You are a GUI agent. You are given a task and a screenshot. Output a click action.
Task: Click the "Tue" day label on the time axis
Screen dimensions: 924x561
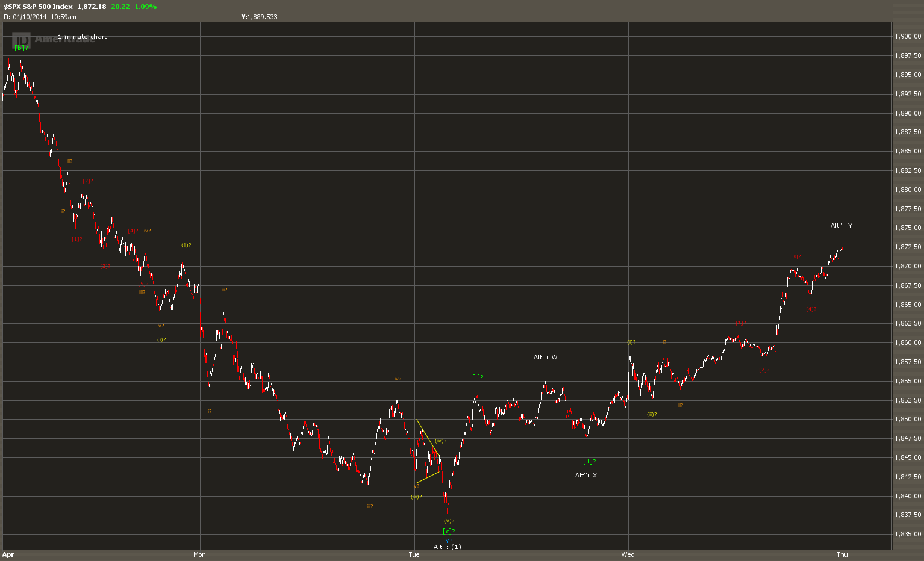click(x=414, y=554)
